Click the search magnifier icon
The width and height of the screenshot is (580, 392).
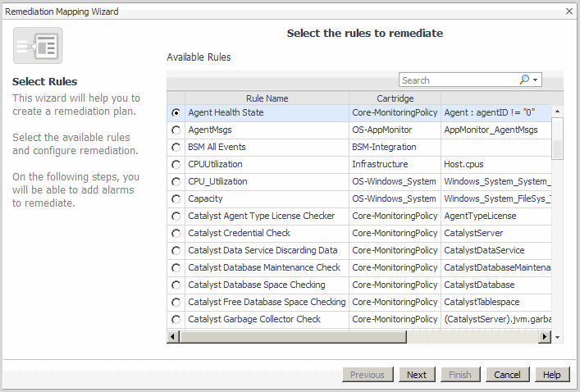pyautogui.click(x=524, y=80)
